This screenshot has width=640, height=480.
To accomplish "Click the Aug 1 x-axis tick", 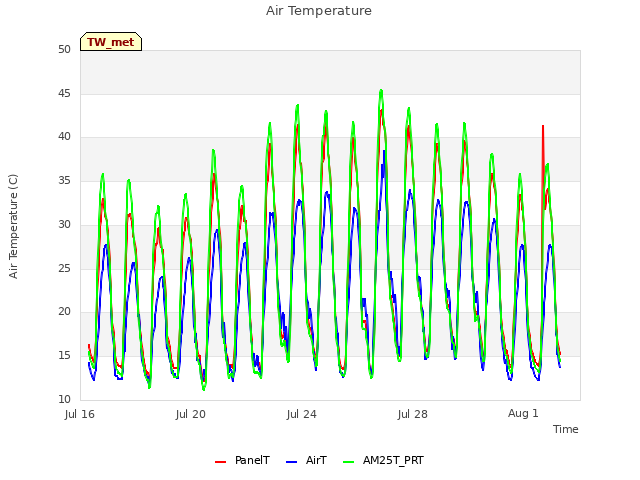I will pyautogui.click(x=523, y=413).
